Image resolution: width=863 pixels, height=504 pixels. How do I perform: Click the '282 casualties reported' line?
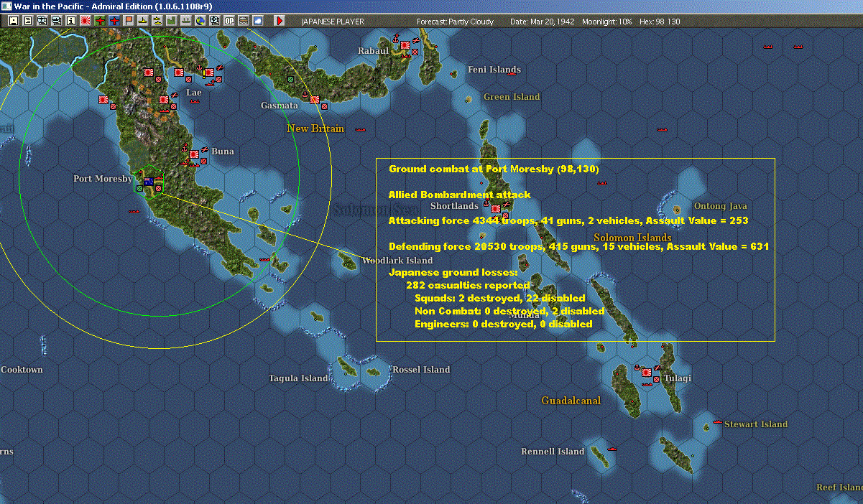[468, 285]
